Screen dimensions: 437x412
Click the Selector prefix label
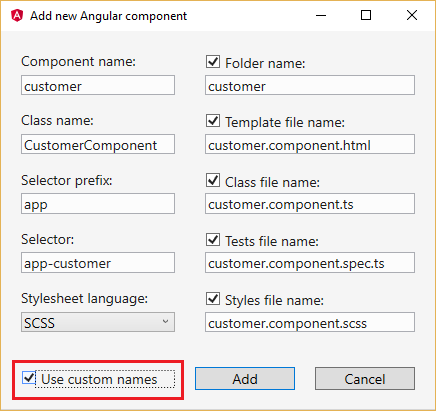(67, 180)
